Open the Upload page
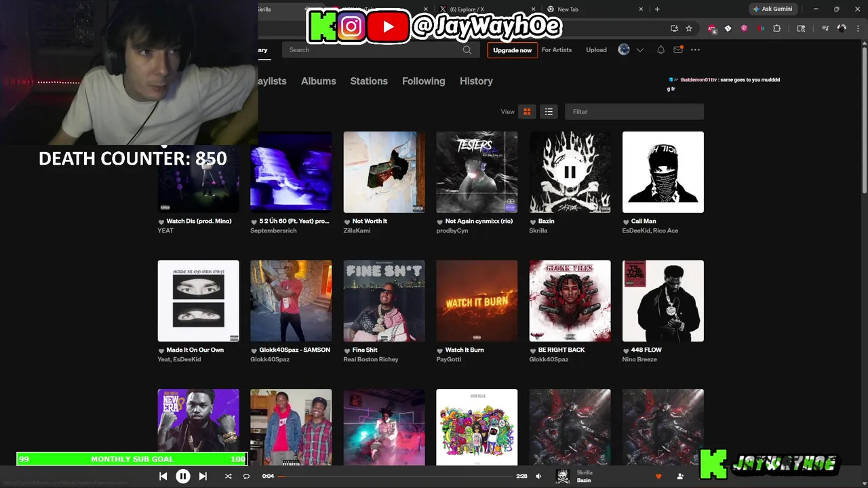This screenshot has width=868, height=488. (x=596, y=50)
